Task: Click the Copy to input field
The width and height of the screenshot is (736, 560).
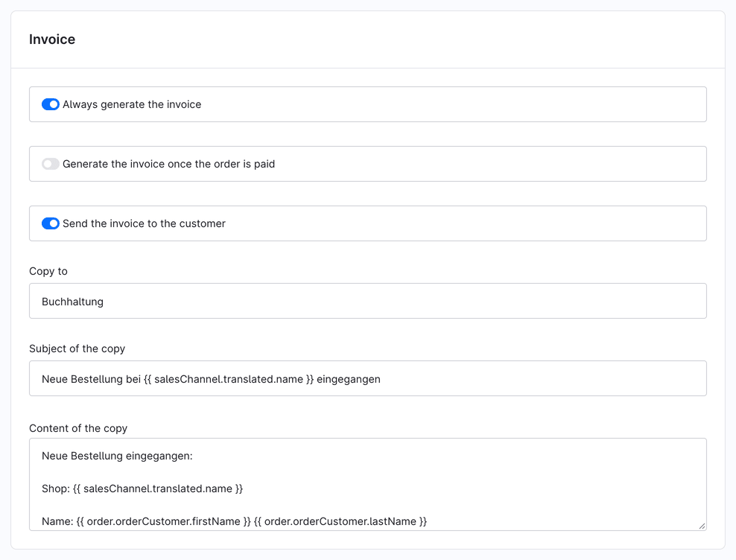Action: [x=368, y=301]
